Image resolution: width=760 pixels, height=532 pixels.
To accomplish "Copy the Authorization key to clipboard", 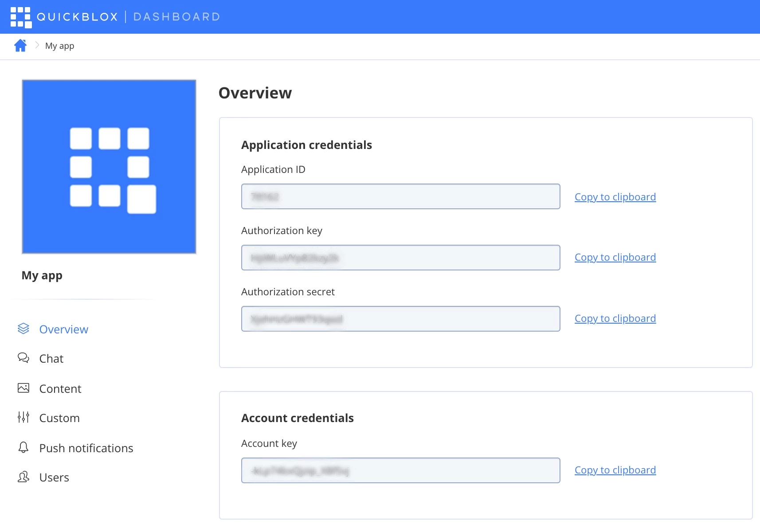I will 615,257.
